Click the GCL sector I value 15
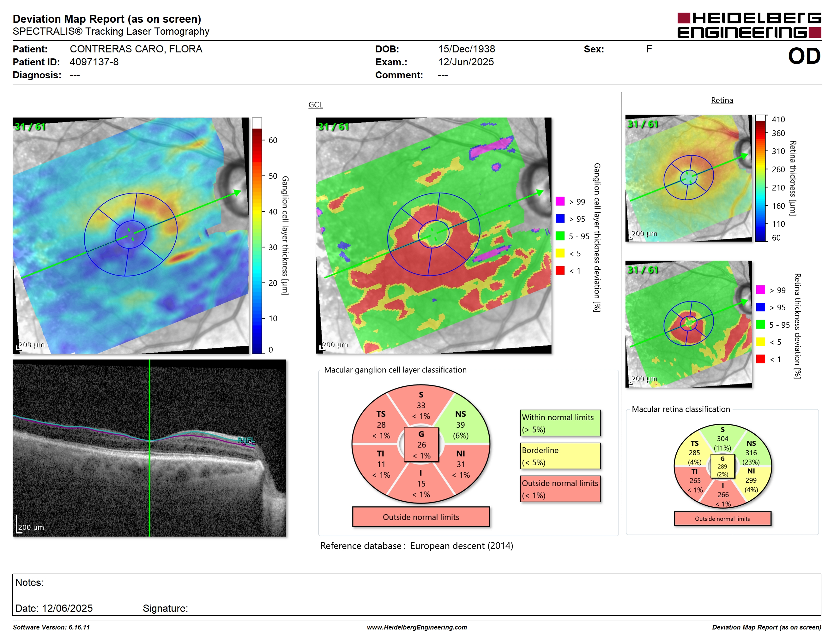 coord(421,484)
